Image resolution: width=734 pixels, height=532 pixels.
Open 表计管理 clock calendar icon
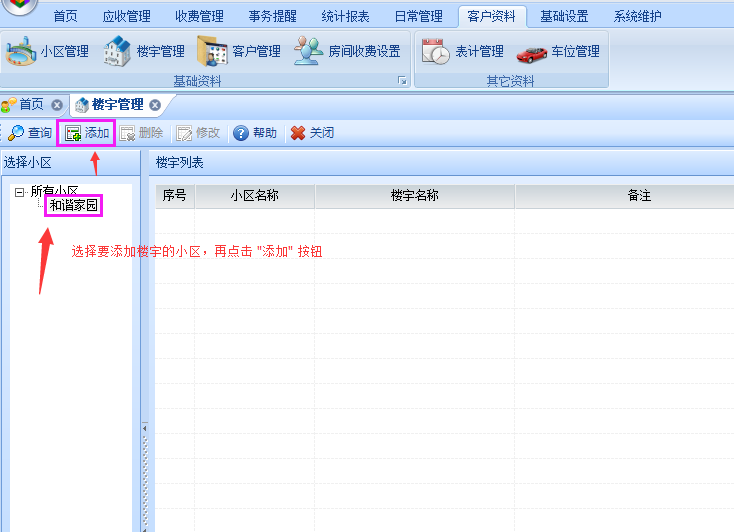[435, 51]
